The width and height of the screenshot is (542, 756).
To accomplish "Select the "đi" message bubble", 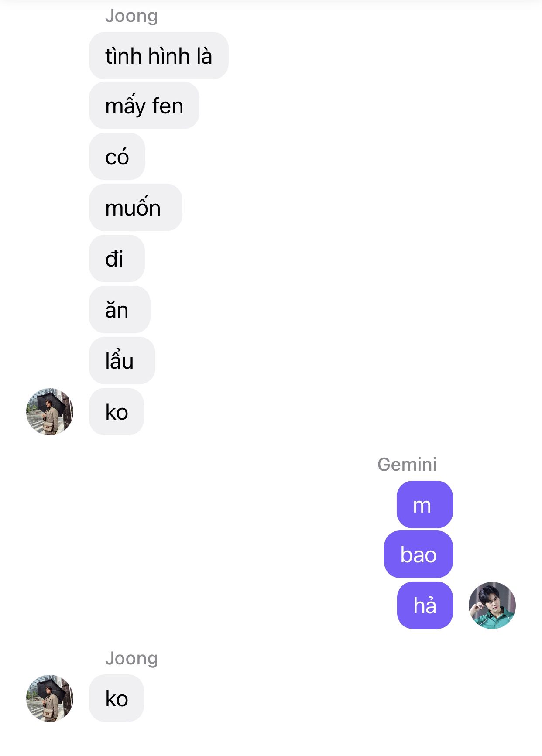I will coord(117,259).
